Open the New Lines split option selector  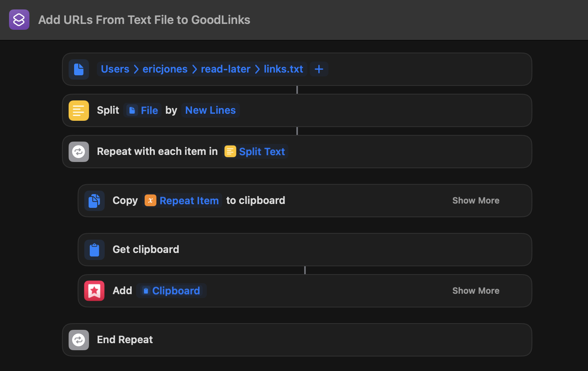210,110
